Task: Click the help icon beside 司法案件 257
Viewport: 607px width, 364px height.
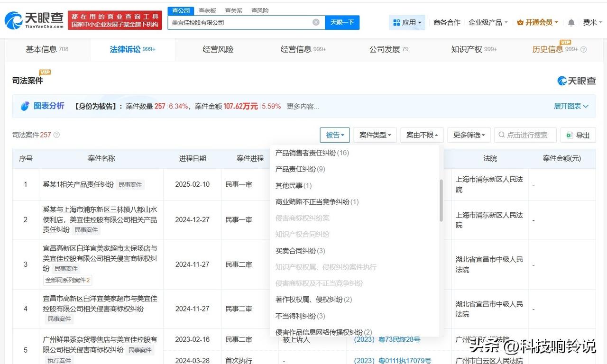Action: (x=57, y=135)
